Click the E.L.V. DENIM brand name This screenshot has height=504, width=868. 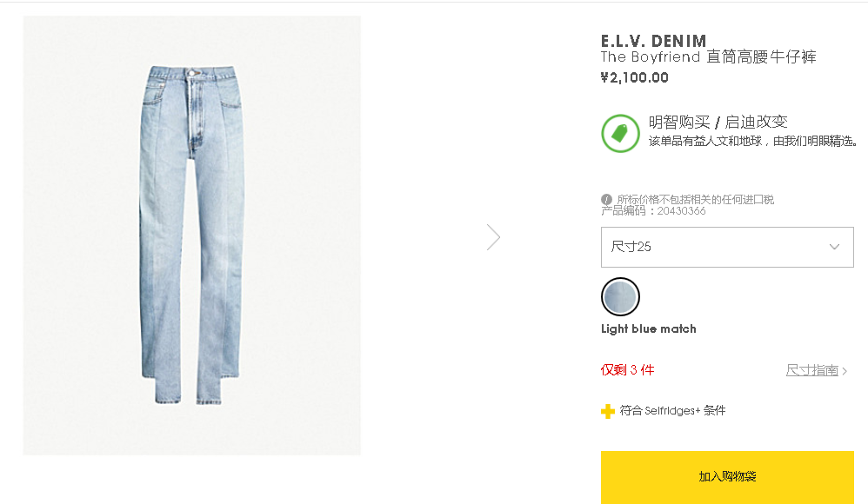pos(653,41)
